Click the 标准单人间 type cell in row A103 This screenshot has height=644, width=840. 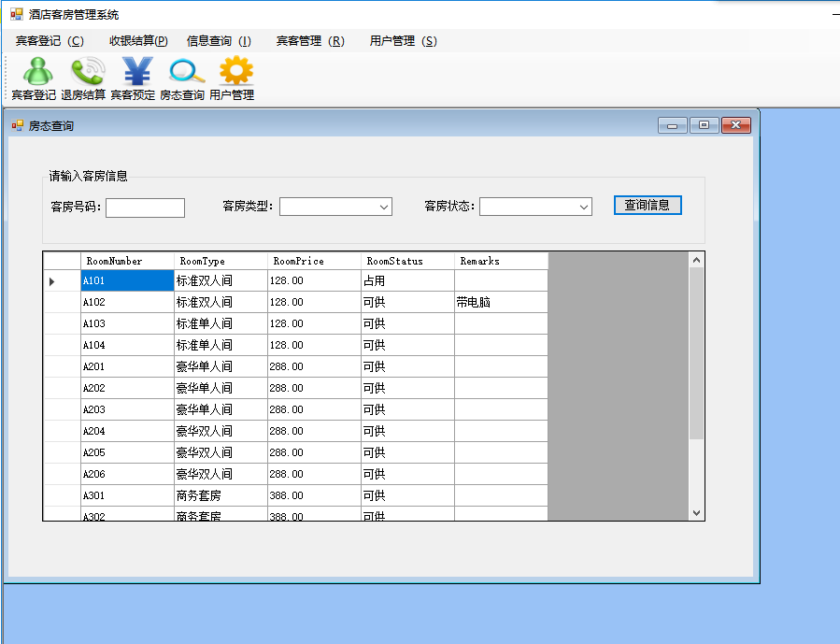coord(221,323)
